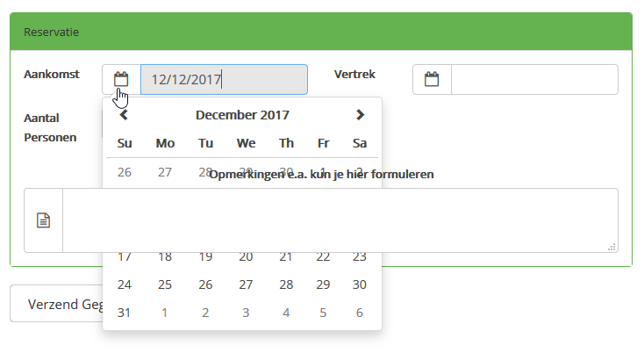Click inside the remarks textarea

pyautogui.click(x=340, y=220)
